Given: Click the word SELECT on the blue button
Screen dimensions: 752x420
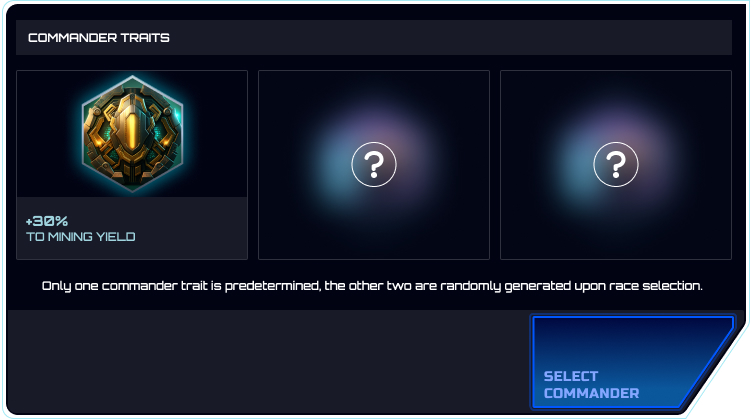Looking at the screenshot, I should pos(571,376).
